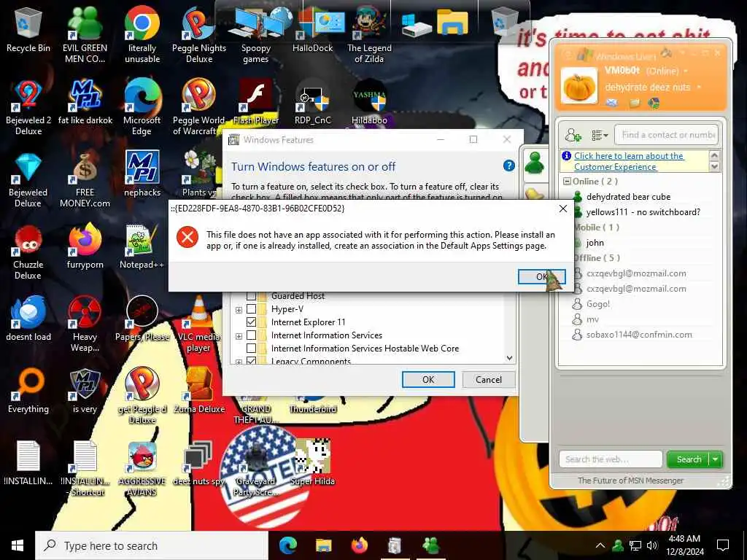Show hidden system tray icons chevron
747x560 pixels.
click(600, 545)
